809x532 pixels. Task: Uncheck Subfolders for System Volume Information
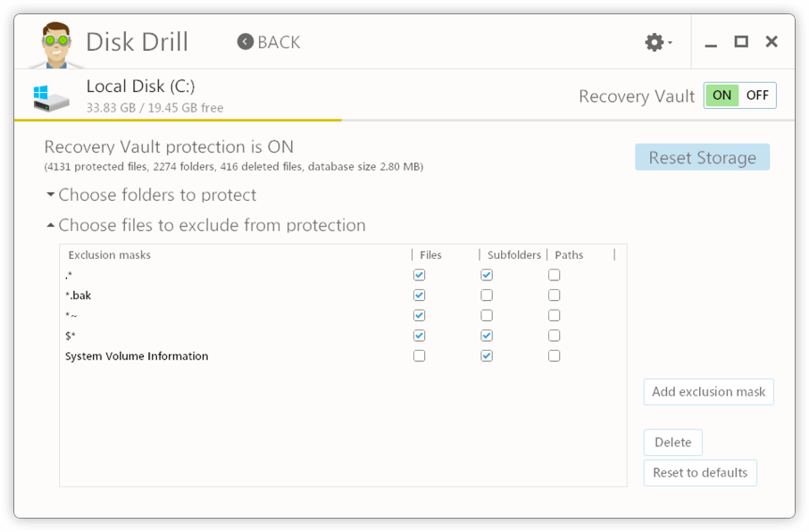(x=487, y=355)
